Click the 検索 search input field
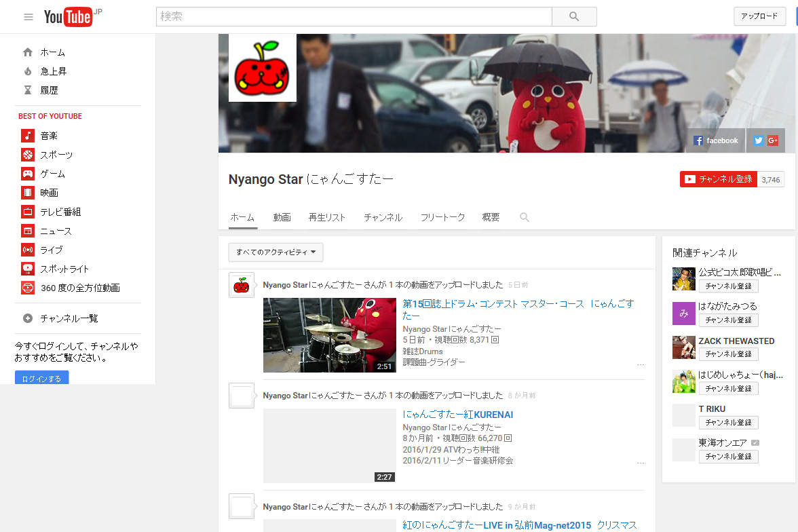 point(354,16)
